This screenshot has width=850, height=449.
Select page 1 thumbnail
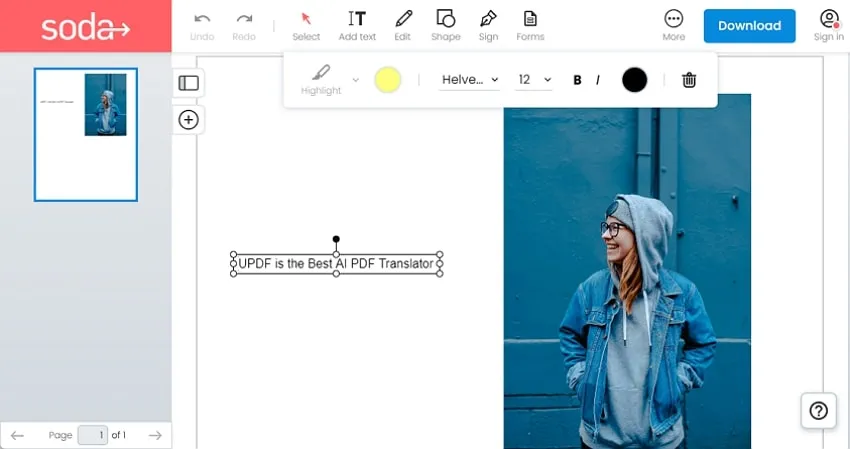[x=86, y=134]
